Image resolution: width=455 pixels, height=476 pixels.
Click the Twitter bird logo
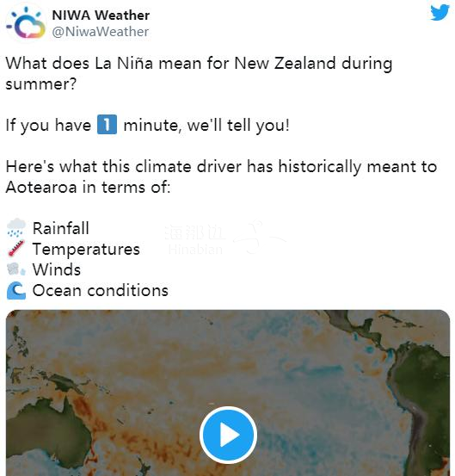[x=440, y=12]
